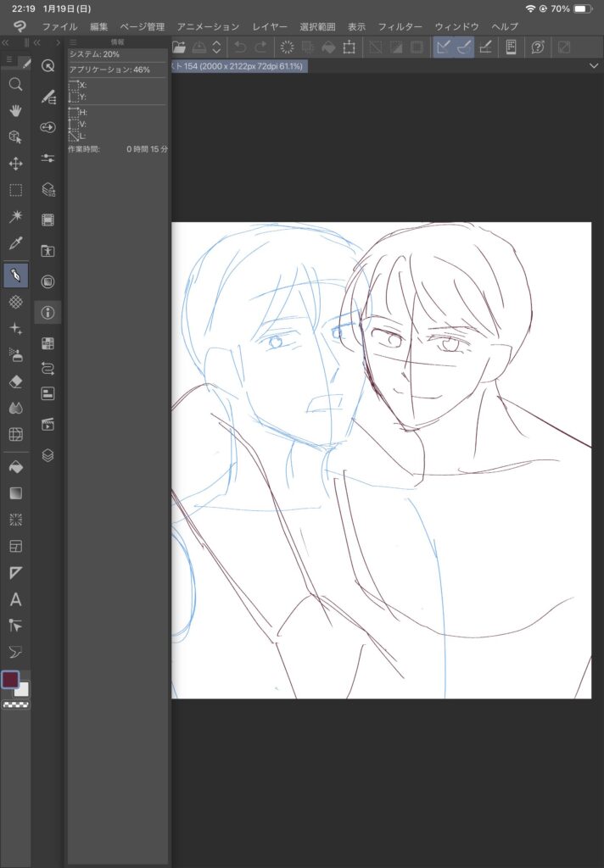This screenshot has width=604, height=868.
Task: Open the ファイル menu
Action: click(x=60, y=26)
